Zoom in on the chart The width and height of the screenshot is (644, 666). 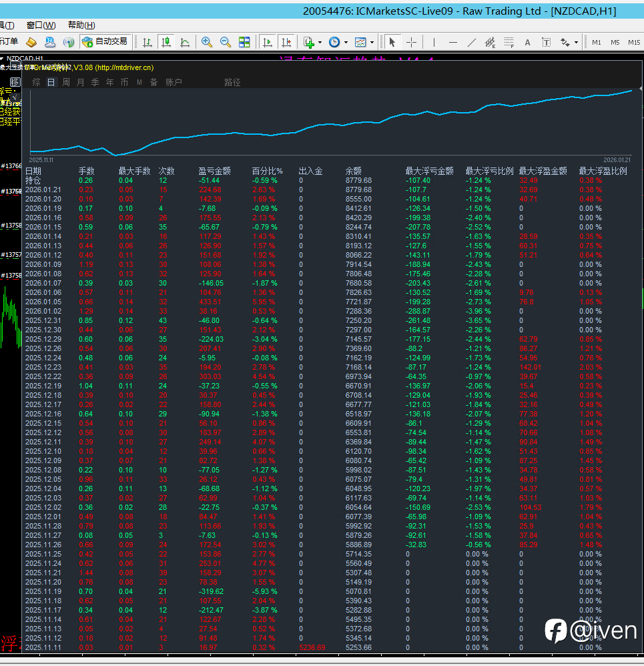point(207,42)
